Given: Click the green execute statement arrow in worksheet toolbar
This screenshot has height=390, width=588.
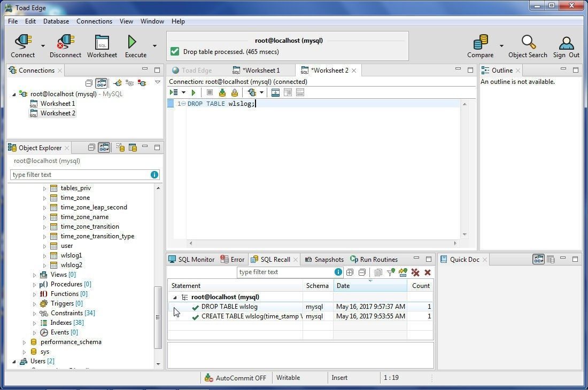Looking at the screenshot, I should pos(194,92).
